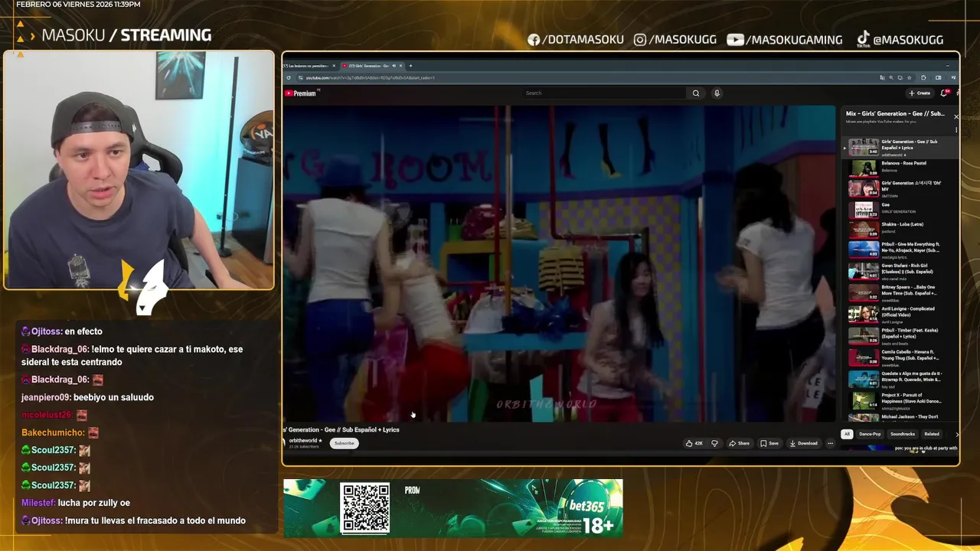This screenshot has width=980, height=551.
Task: Close the Mix playlist panel
Action: 955,116
